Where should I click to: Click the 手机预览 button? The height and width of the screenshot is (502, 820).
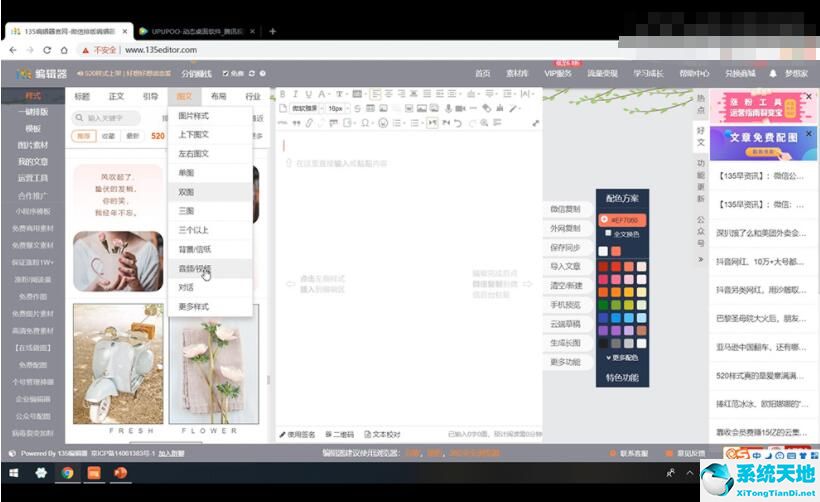(565, 305)
